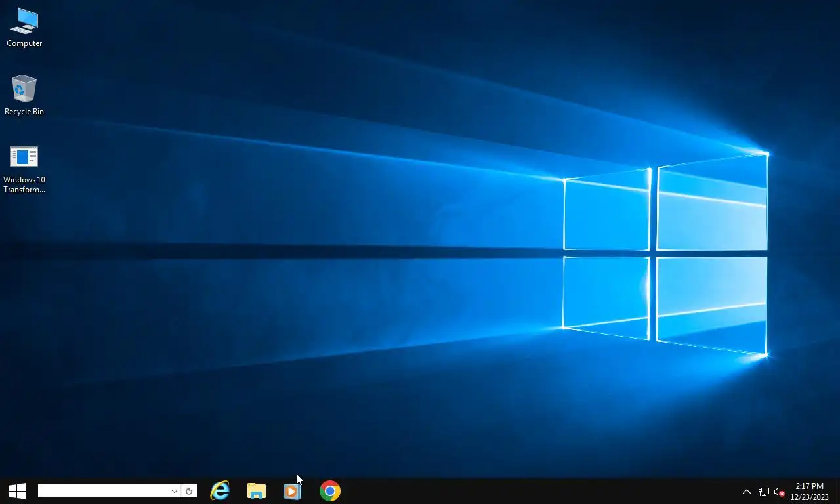The width and height of the screenshot is (840, 504).
Task: Expand the taskbar address dropdown arrow
Action: (175, 491)
